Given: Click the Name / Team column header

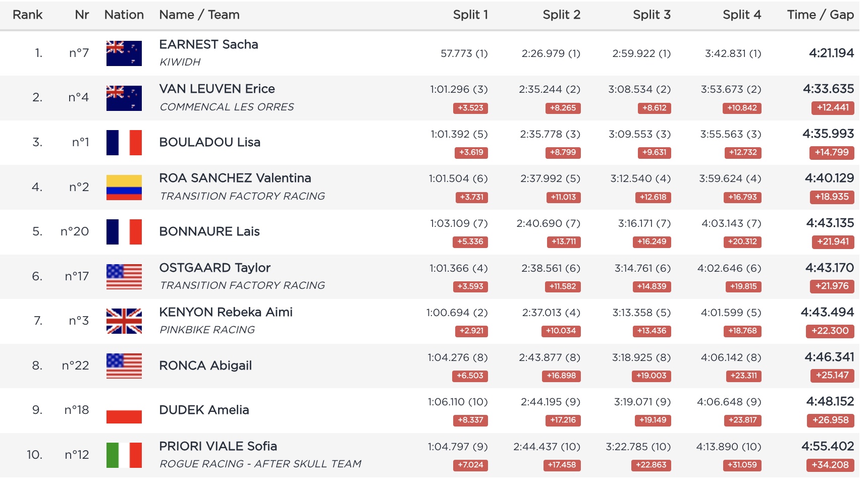Looking at the screenshot, I should (x=199, y=15).
